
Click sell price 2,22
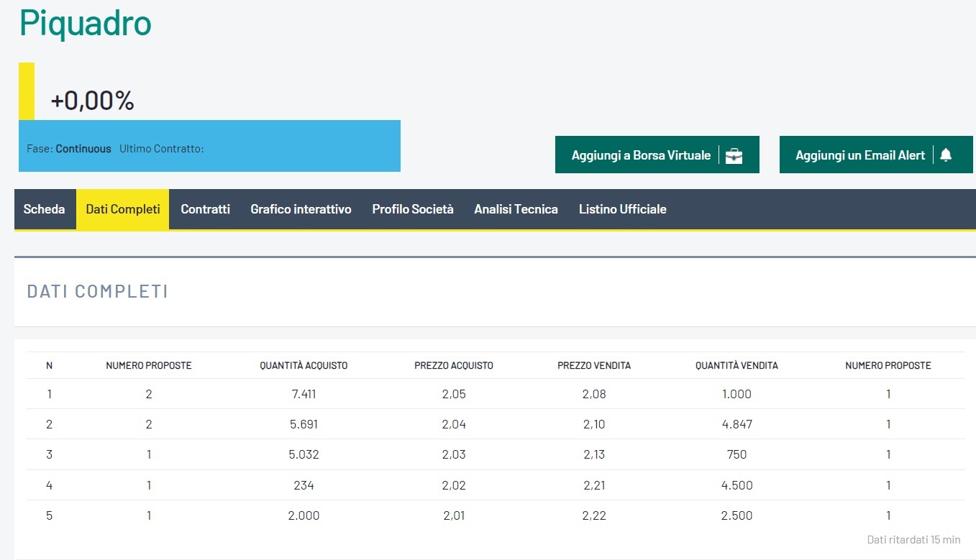coord(594,515)
